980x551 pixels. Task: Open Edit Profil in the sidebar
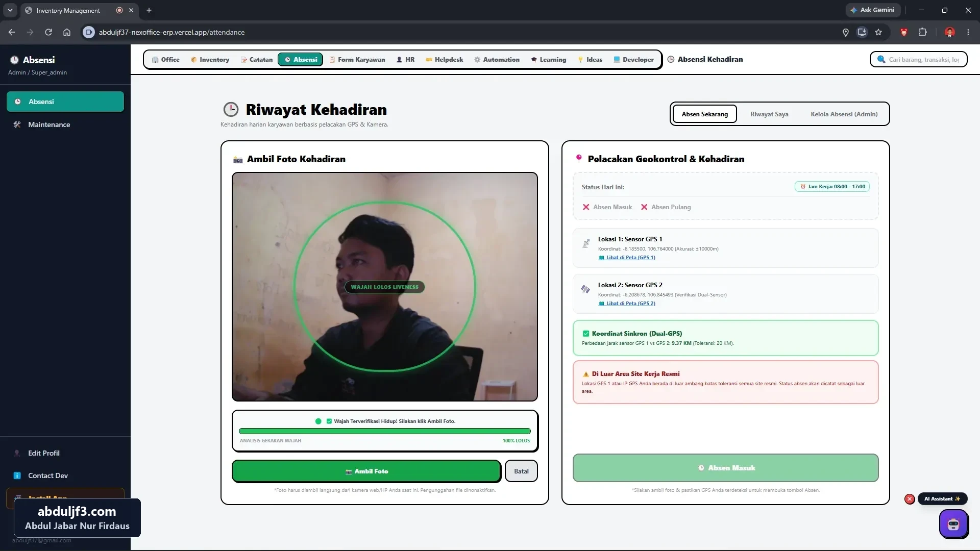point(65,453)
